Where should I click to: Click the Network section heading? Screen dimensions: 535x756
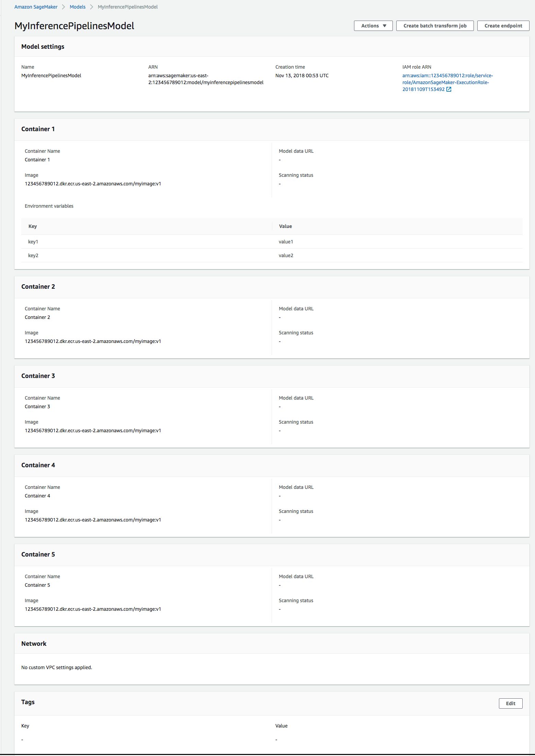(x=34, y=643)
